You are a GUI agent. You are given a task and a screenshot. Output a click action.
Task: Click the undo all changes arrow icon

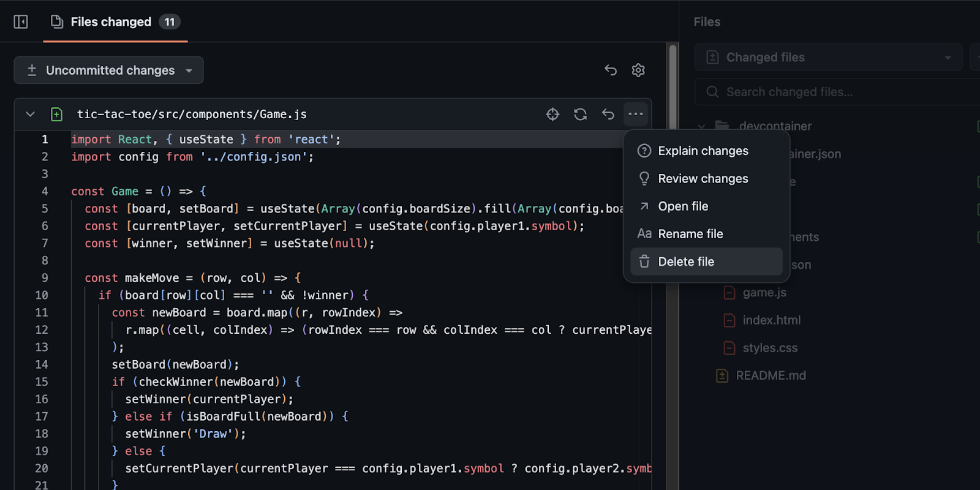[611, 70]
